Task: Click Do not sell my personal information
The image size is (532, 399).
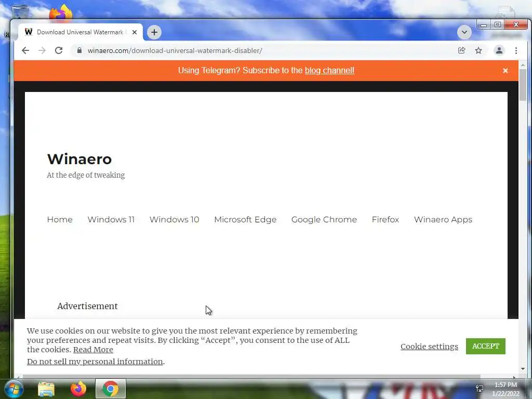Action: pos(95,362)
